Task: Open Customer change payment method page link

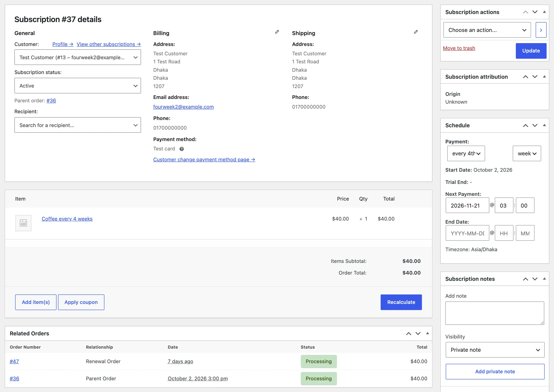Action: (204, 160)
